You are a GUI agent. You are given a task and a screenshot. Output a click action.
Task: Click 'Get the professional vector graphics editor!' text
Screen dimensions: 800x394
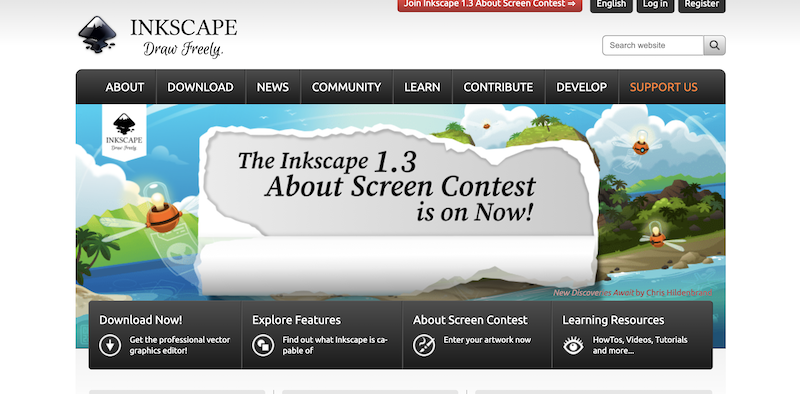180,346
